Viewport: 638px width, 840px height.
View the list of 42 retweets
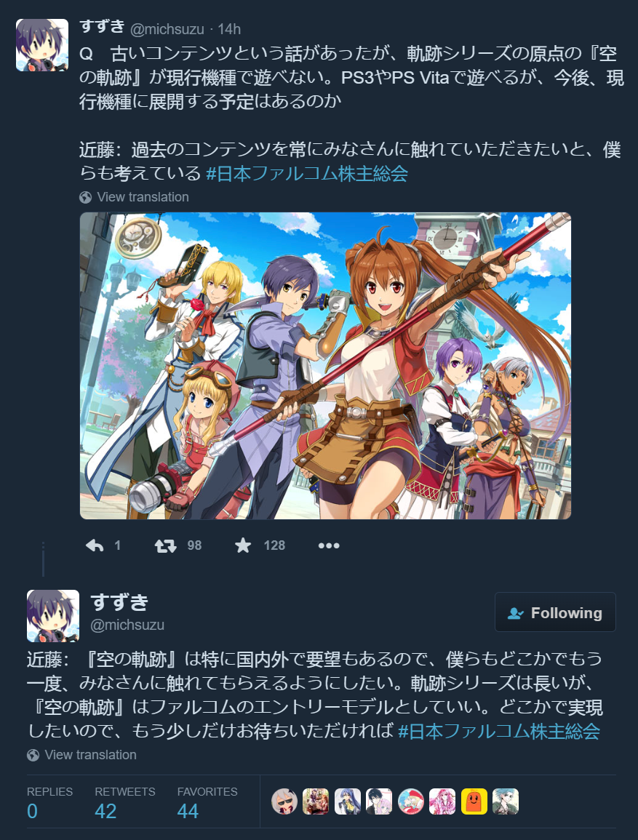pyautogui.click(x=125, y=802)
